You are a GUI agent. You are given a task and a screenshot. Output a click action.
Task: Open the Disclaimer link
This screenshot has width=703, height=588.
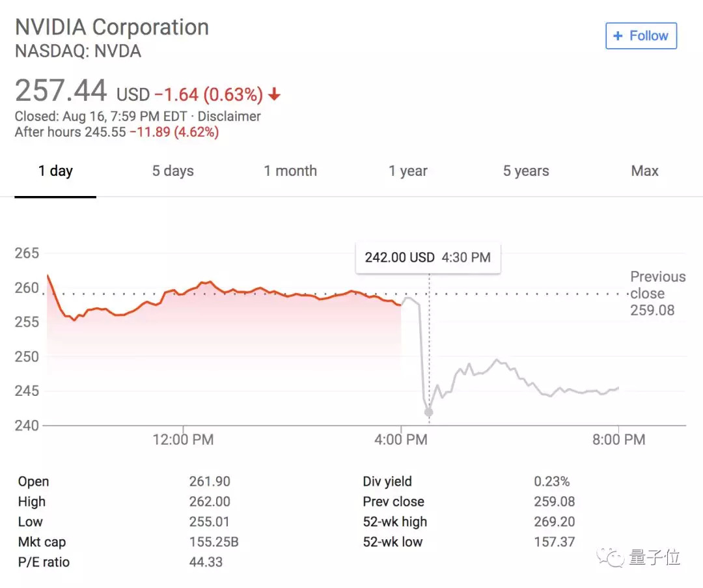pos(229,117)
